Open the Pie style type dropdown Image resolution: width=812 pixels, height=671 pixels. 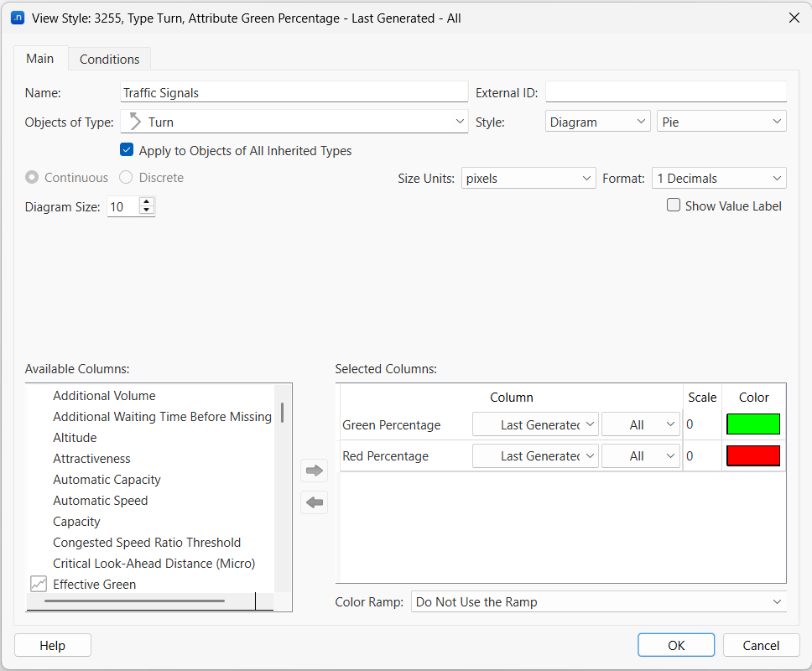coord(721,122)
